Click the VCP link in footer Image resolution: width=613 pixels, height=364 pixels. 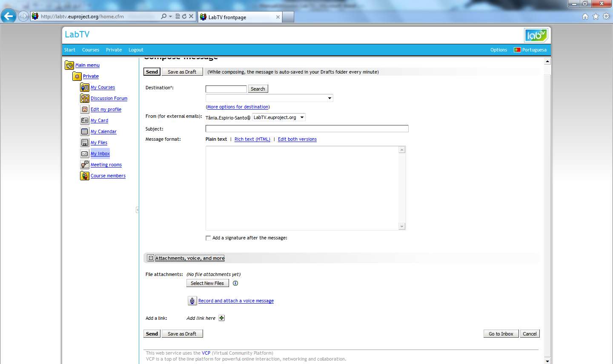pyautogui.click(x=206, y=353)
